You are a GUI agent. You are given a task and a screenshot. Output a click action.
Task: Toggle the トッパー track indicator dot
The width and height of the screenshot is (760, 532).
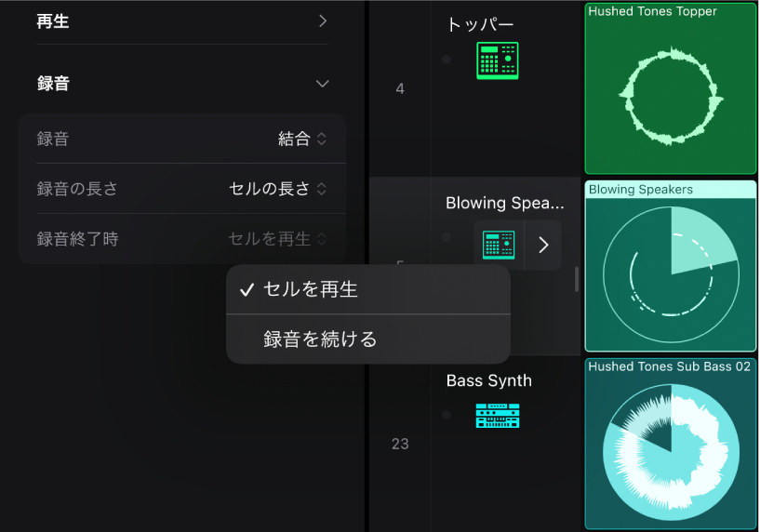447,60
